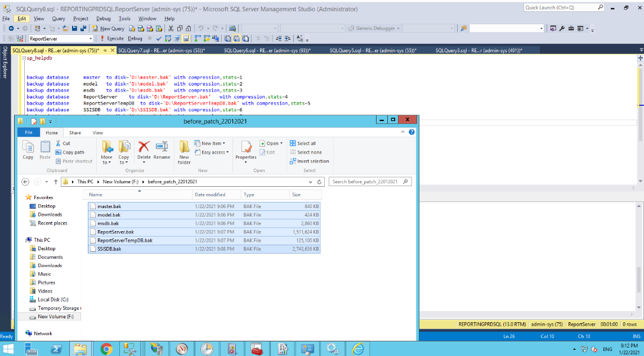
Task: Open the Move to dropdown in ribbon
Action: (106, 152)
